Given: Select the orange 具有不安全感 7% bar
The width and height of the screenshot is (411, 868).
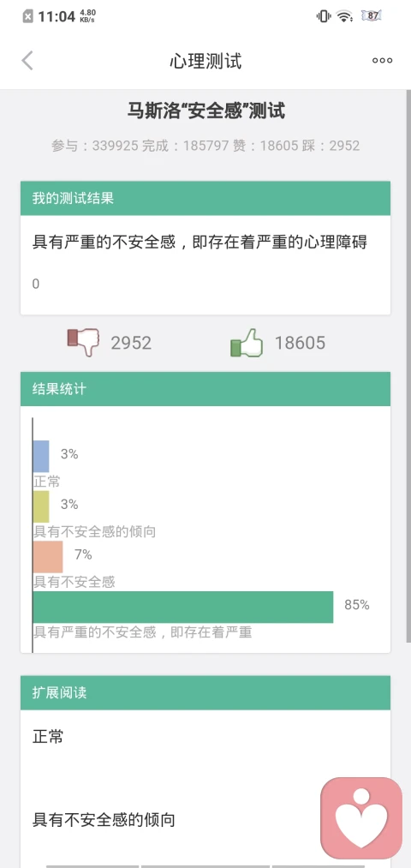Looking at the screenshot, I should click(48, 557).
